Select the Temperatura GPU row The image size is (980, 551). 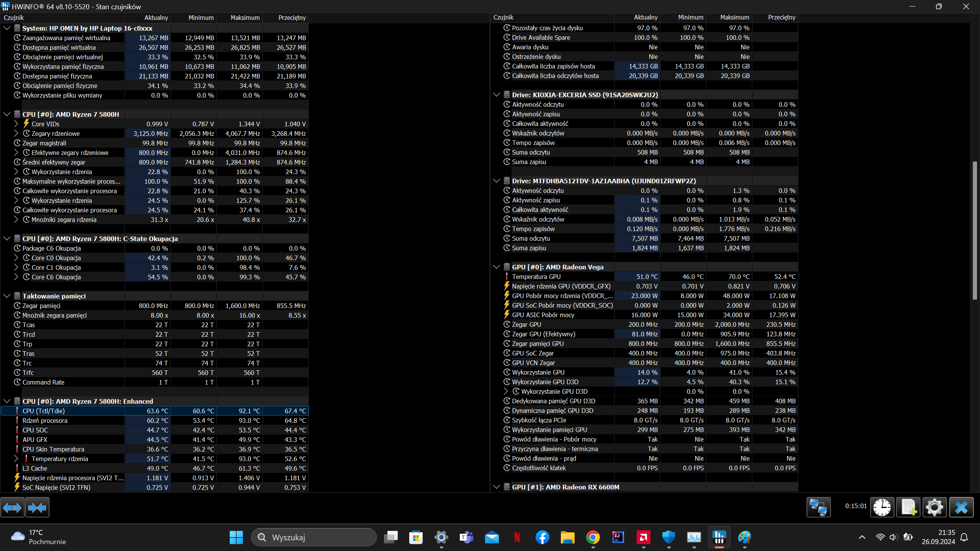coord(644,276)
